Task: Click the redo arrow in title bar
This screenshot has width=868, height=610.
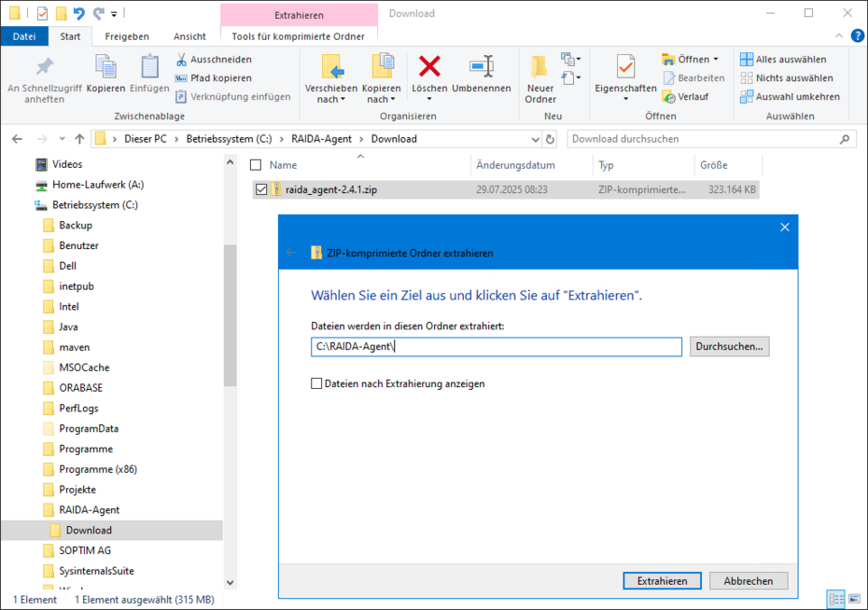Action: pyautogui.click(x=99, y=13)
